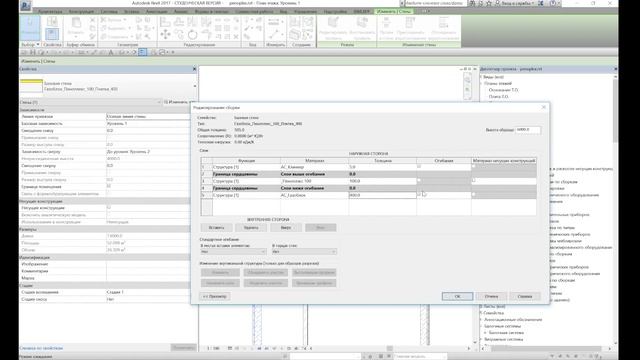
Task: Open the Help question mark icon
Action: click(x=552, y=3)
